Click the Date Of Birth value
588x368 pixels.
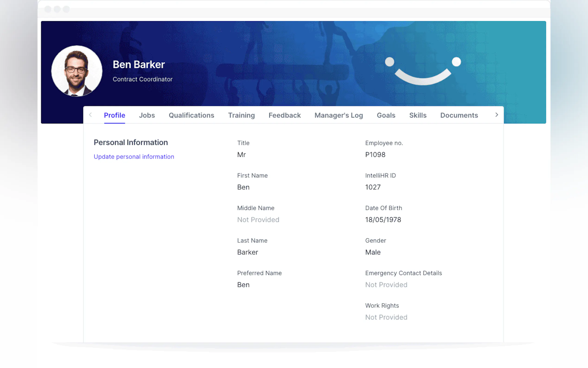pyautogui.click(x=383, y=219)
